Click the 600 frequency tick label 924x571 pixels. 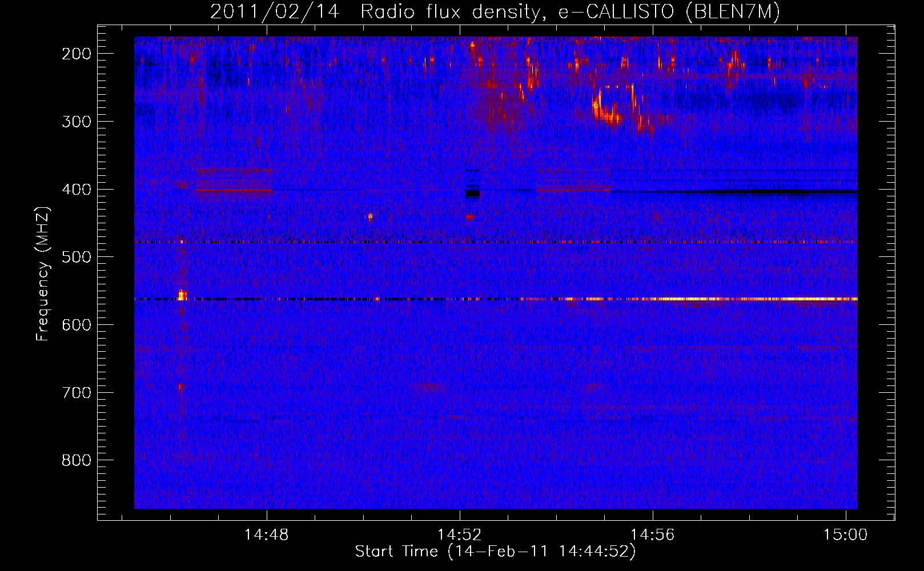(x=77, y=325)
